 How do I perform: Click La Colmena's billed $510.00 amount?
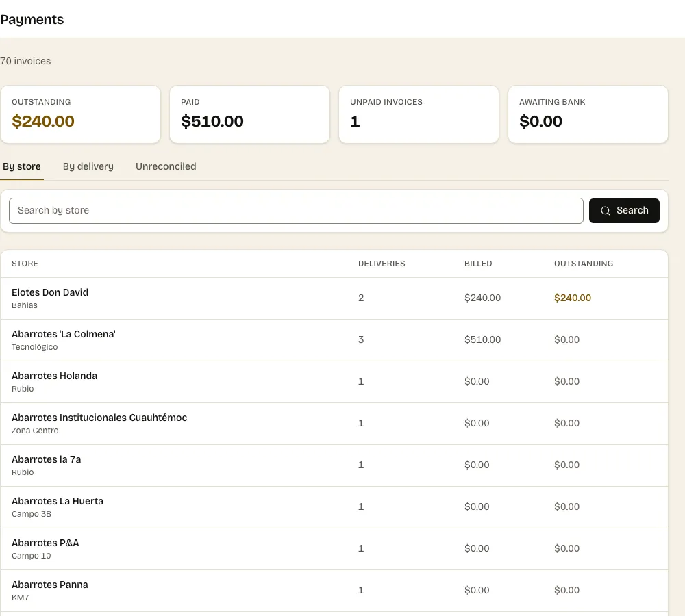point(482,339)
